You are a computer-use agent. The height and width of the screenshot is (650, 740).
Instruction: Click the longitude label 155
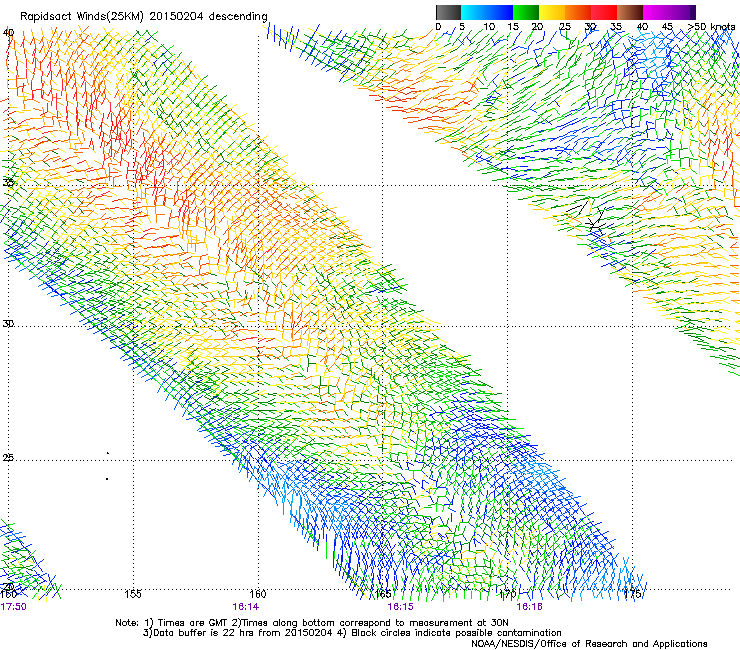coord(133,594)
